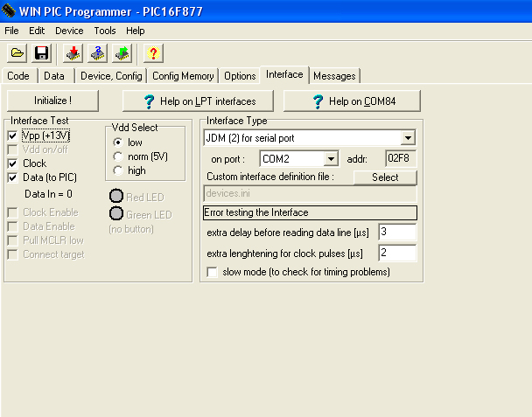
Task: Show the Messages tab
Action: click(334, 76)
